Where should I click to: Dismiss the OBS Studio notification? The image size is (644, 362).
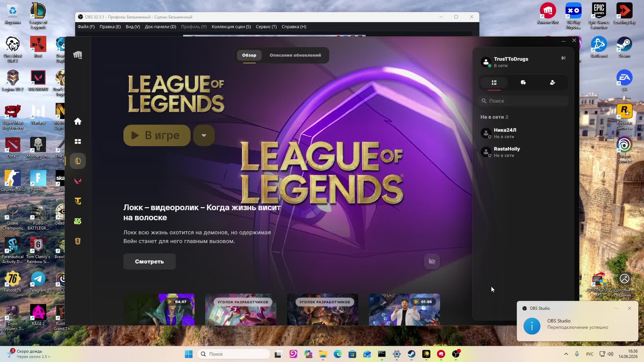(630, 308)
